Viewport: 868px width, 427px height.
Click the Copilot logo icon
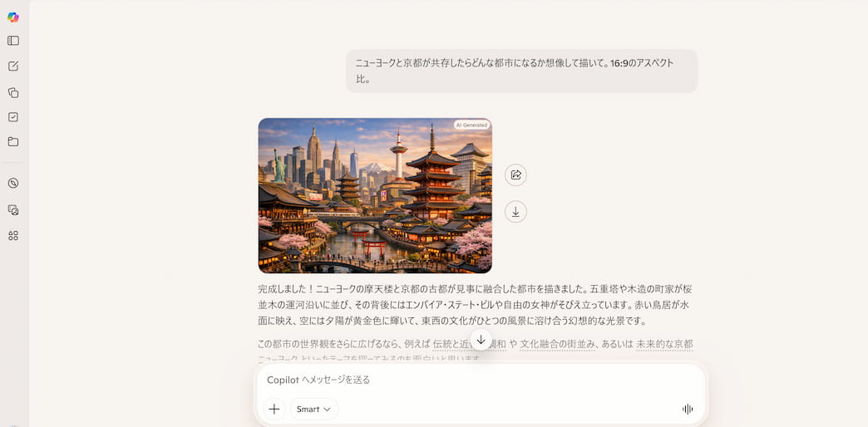[x=13, y=17]
